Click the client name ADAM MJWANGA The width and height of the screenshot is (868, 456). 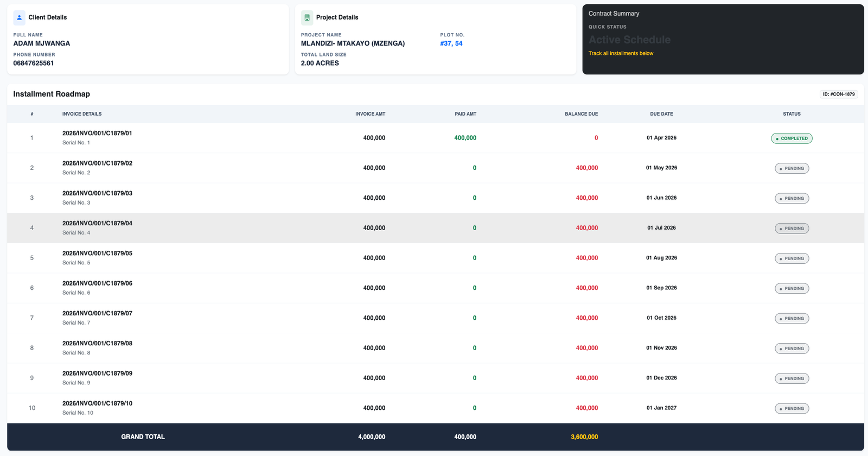point(42,43)
